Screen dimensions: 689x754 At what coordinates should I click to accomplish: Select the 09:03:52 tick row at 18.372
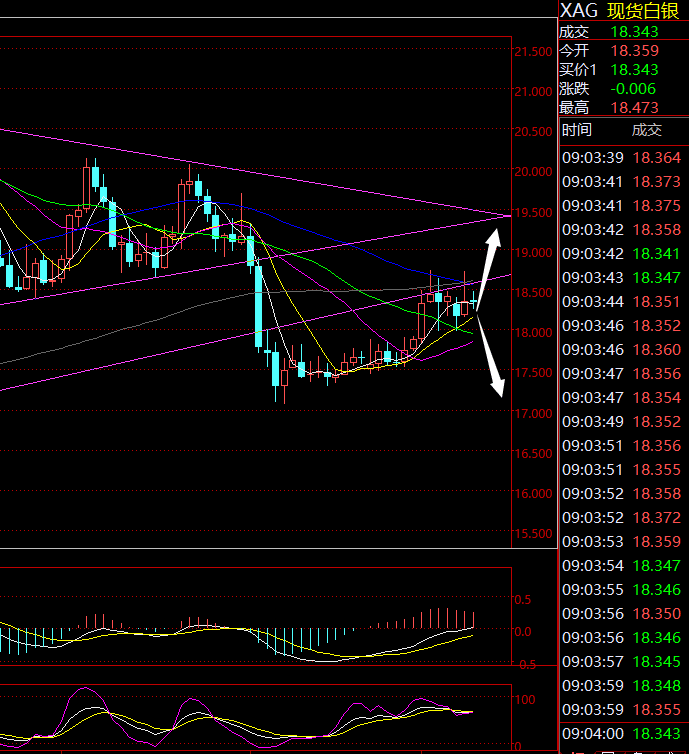click(x=622, y=518)
